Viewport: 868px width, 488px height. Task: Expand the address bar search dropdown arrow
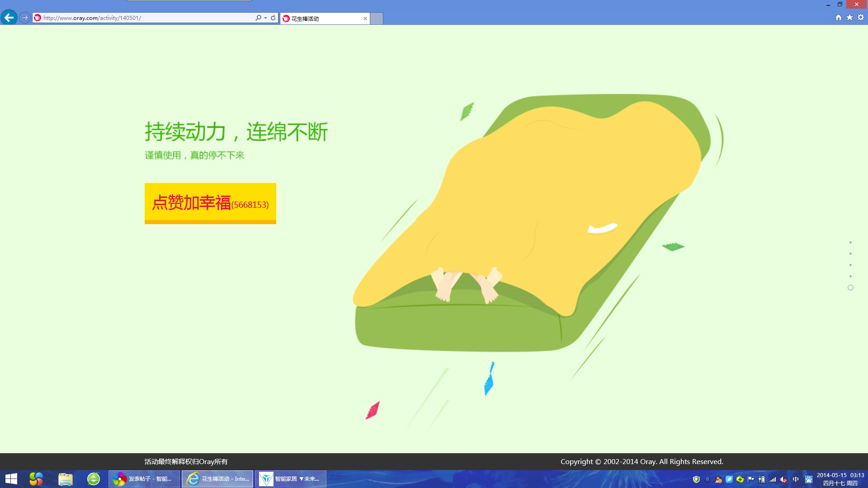tap(265, 18)
